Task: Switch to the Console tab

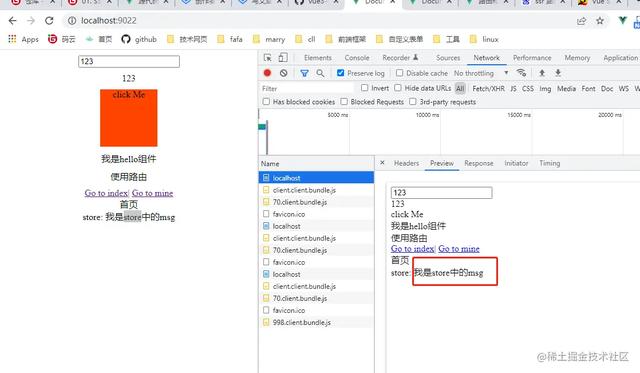Action: point(357,58)
